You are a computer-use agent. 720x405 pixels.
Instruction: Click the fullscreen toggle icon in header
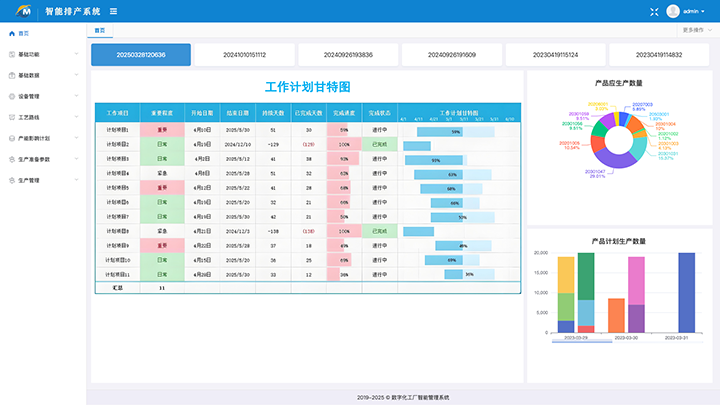point(654,11)
